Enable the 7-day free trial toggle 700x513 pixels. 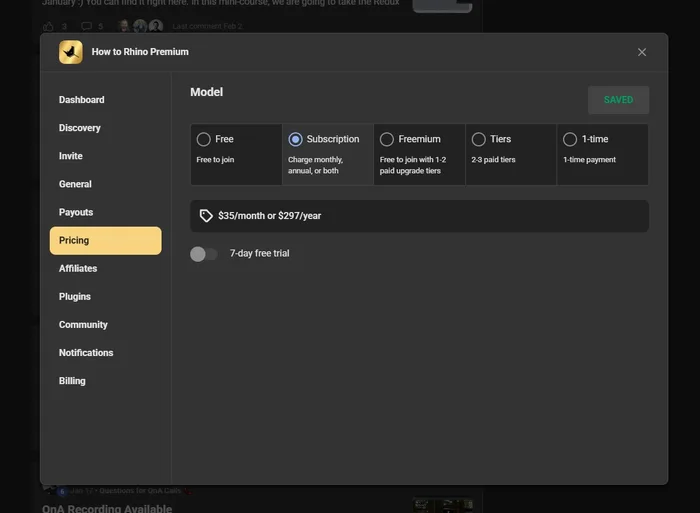coord(204,254)
